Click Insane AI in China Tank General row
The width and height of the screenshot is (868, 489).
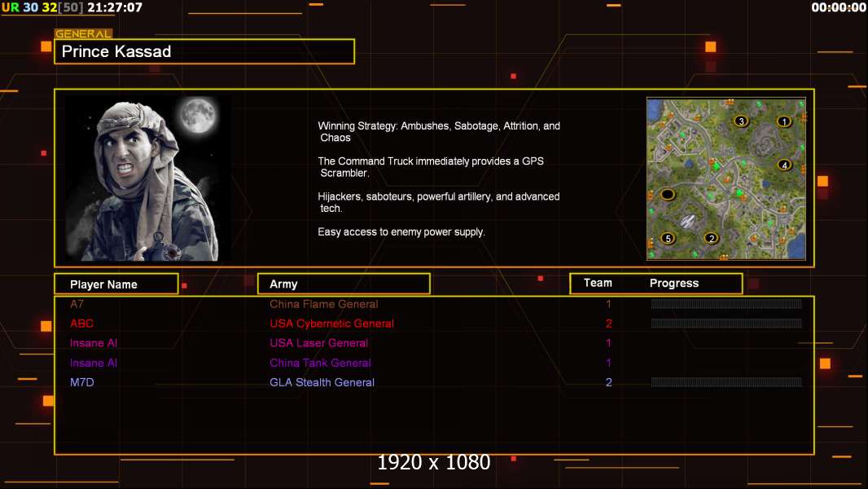[94, 363]
